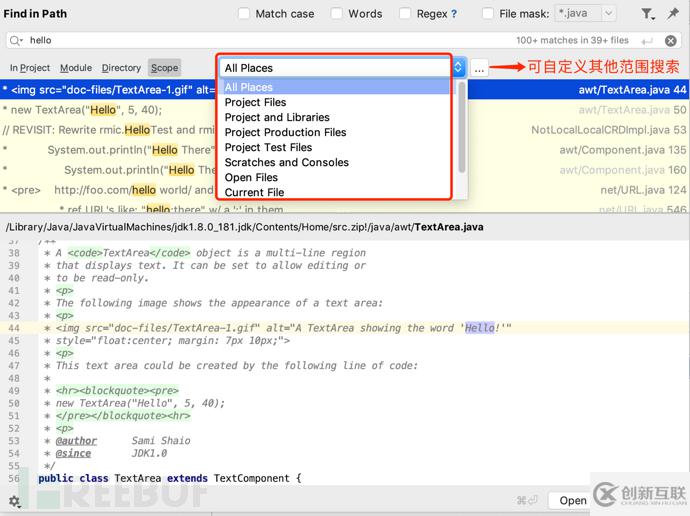Open the settings gear at bottom left
This screenshot has width=690, height=516.
(x=14, y=501)
